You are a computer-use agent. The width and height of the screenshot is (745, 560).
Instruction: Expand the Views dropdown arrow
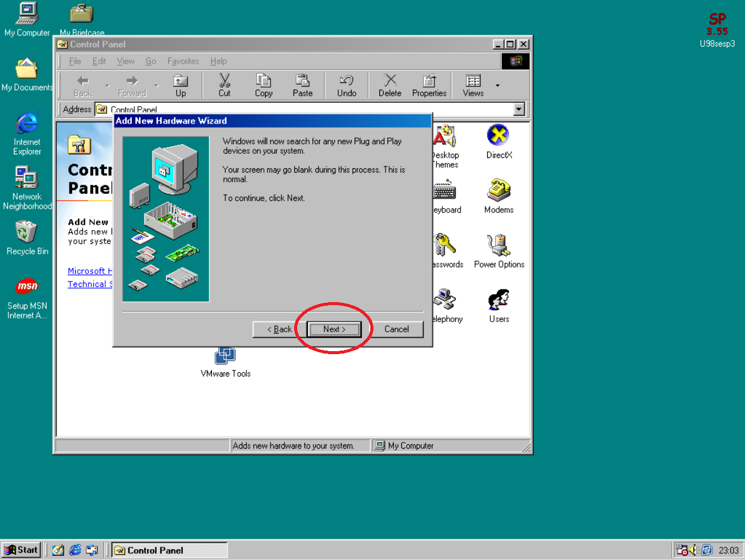pos(497,85)
